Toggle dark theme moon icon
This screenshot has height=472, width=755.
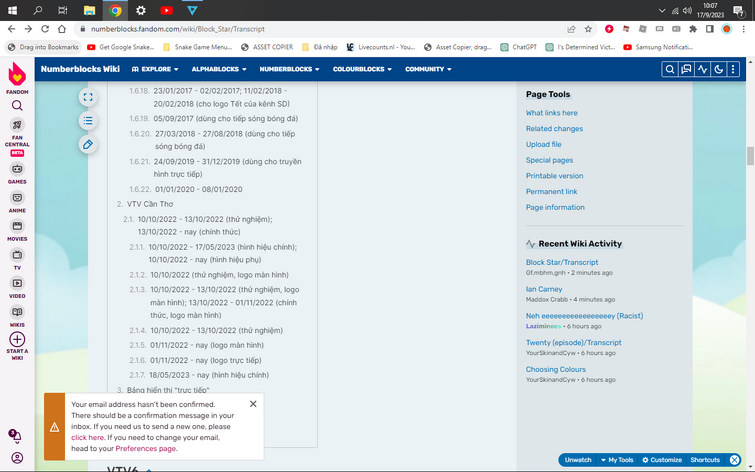[718, 69]
